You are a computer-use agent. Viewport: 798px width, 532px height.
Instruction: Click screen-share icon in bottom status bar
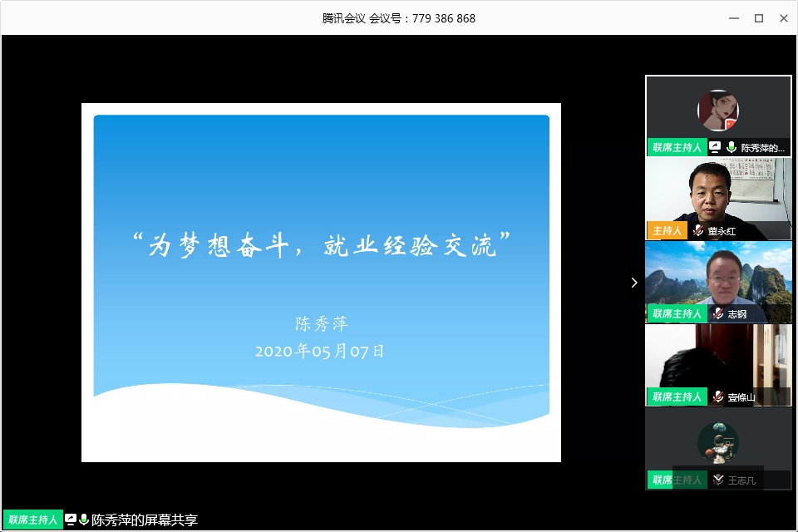click(71, 520)
